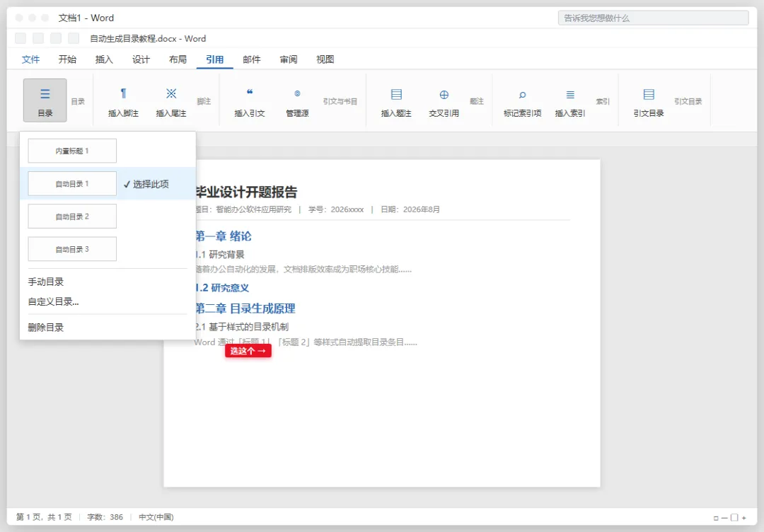
Task: Click the 目录 (Table of Contents) ribbon button
Action: (45, 100)
